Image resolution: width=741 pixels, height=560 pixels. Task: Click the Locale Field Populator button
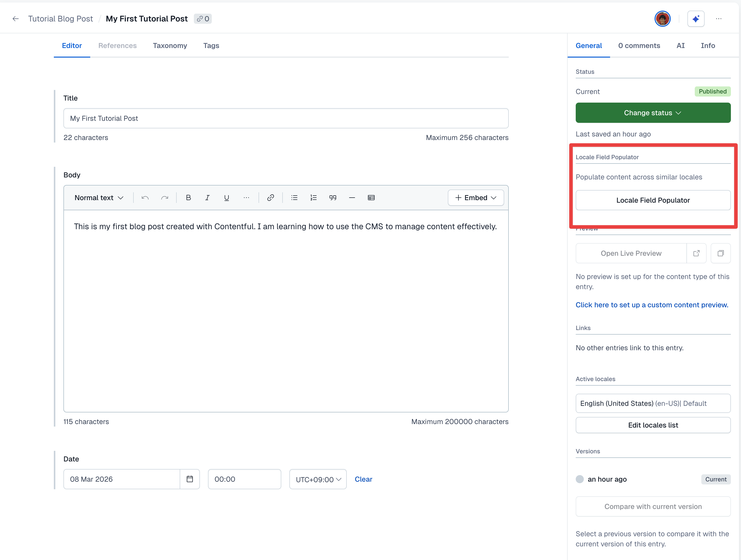coord(653,200)
